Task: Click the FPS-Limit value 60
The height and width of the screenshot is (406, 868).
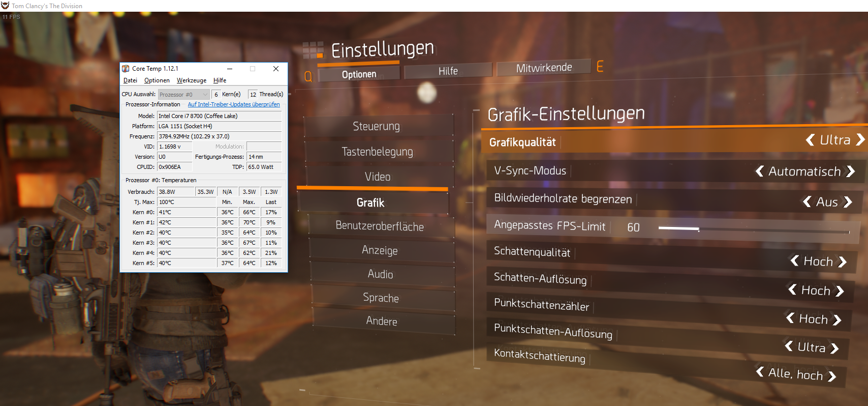Action: coord(633,227)
